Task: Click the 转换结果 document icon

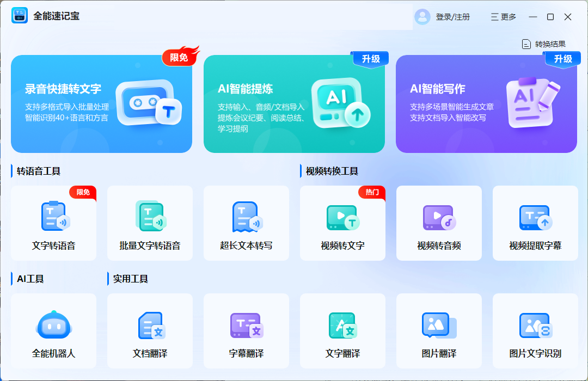Action: pyautogui.click(x=526, y=44)
